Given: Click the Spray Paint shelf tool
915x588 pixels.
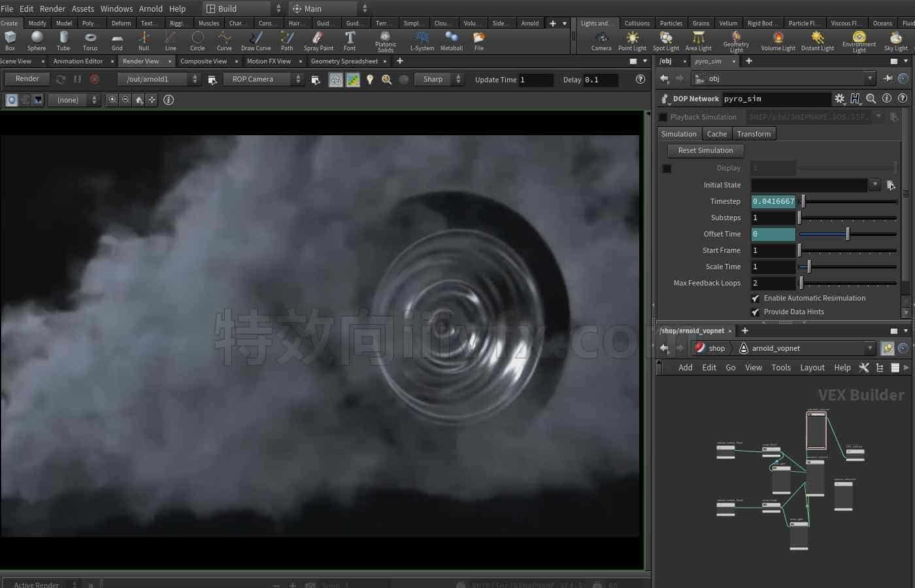Looking at the screenshot, I should (x=318, y=41).
